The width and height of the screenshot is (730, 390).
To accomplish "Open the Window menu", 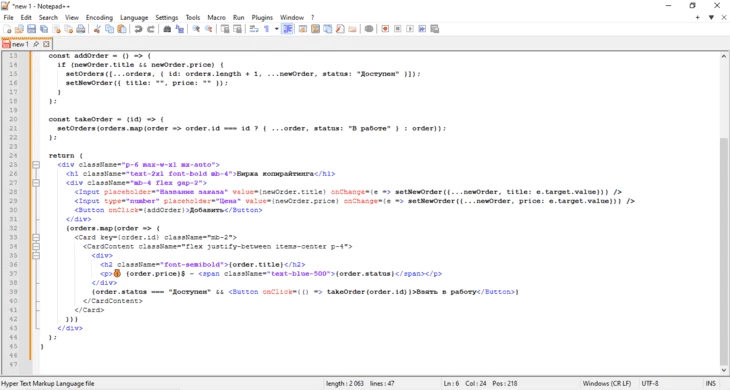I will pos(292,17).
